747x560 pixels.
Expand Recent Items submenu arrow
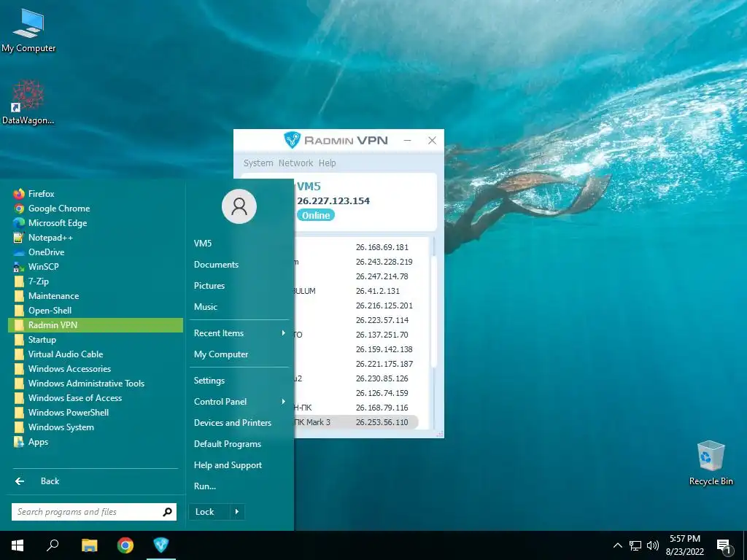(284, 333)
